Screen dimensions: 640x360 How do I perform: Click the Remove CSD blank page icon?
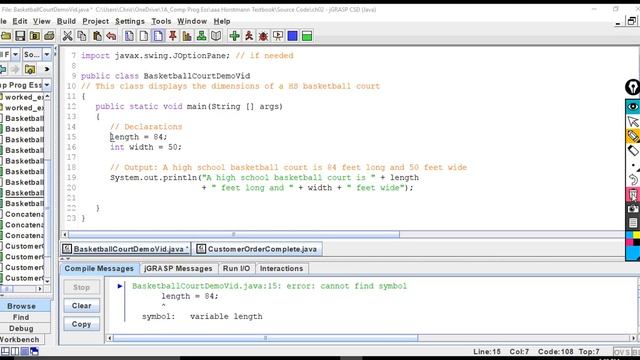[144, 36]
